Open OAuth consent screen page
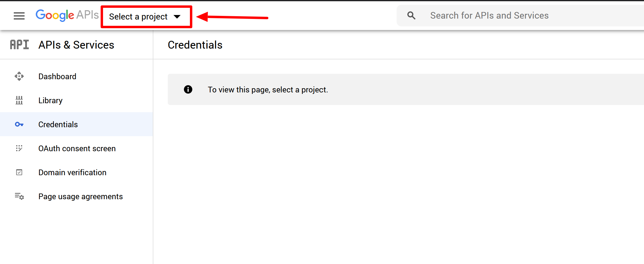This screenshot has height=264, width=644. [x=77, y=148]
